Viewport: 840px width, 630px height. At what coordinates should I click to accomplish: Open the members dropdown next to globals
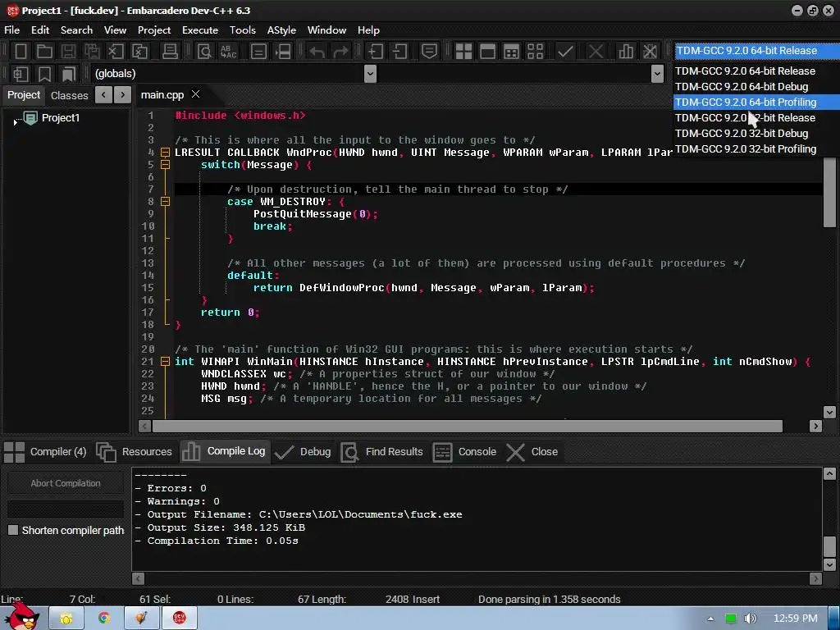click(657, 74)
